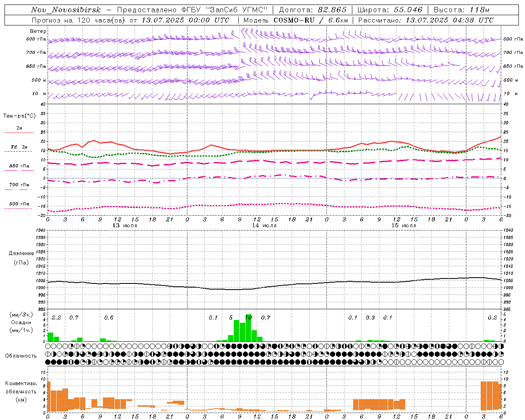525x420 pixels.
Task: Click the 14 июля date label
Action: tap(264, 226)
